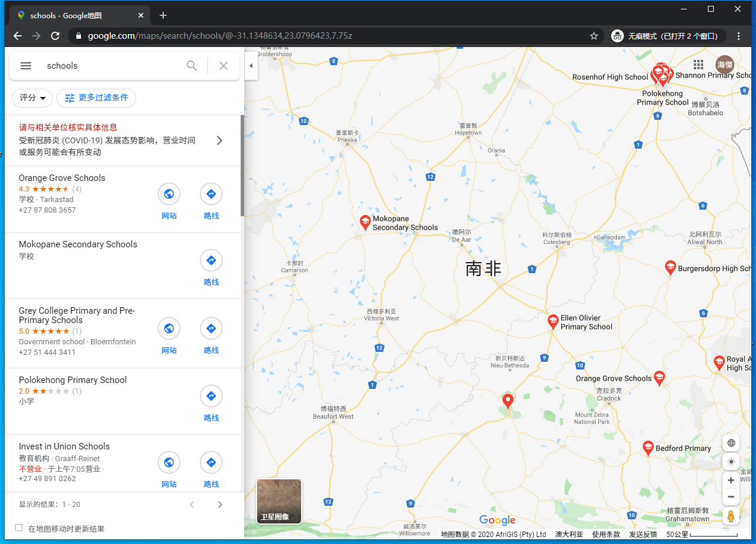Open a new browser tab

[163, 15]
